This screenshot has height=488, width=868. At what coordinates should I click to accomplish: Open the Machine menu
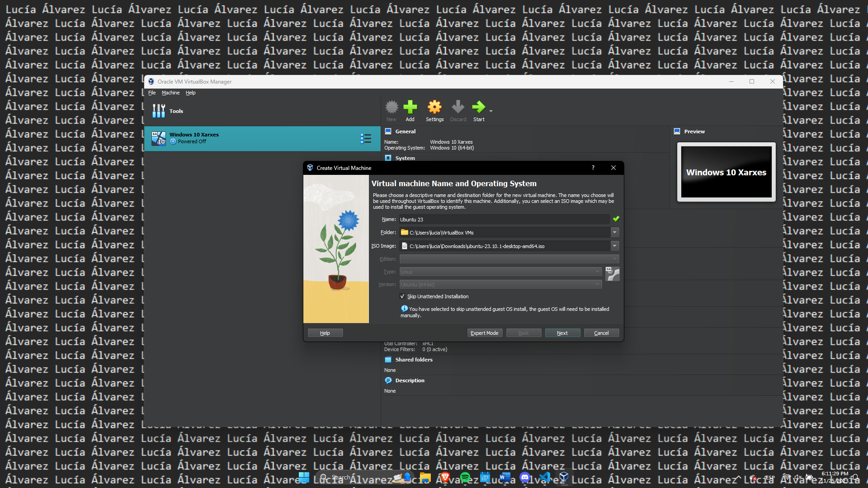coord(170,93)
